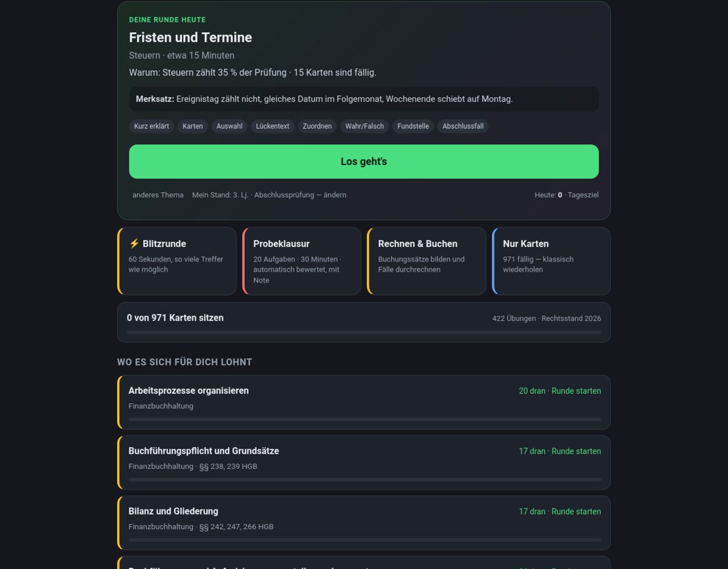The height and width of the screenshot is (569, 728).
Task: Pick the Fundstelle chip
Action: click(413, 126)
